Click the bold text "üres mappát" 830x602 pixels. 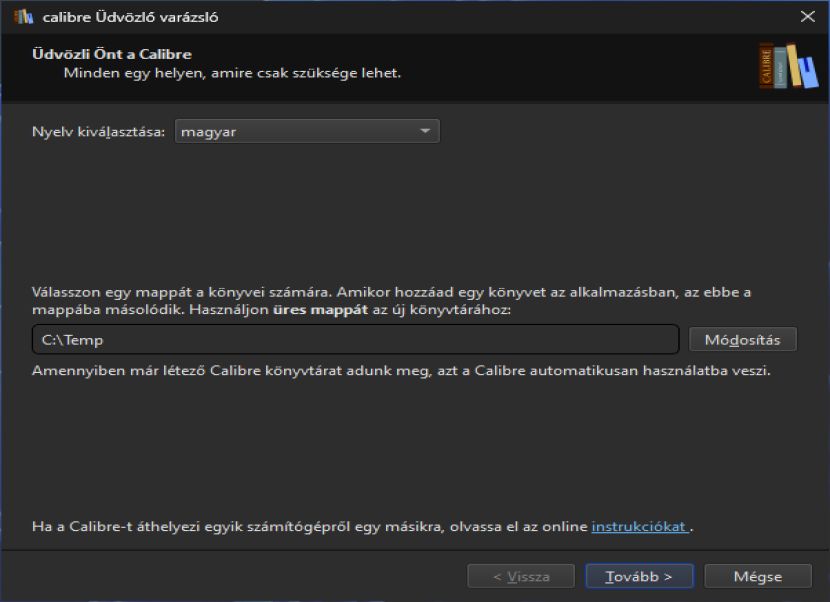point(320,310)
